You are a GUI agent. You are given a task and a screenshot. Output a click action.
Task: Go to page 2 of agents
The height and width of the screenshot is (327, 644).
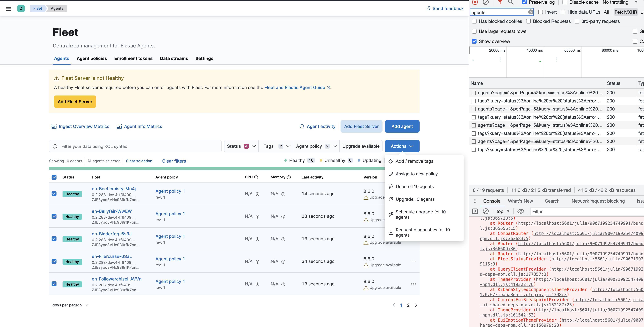[x=408, y=305]
